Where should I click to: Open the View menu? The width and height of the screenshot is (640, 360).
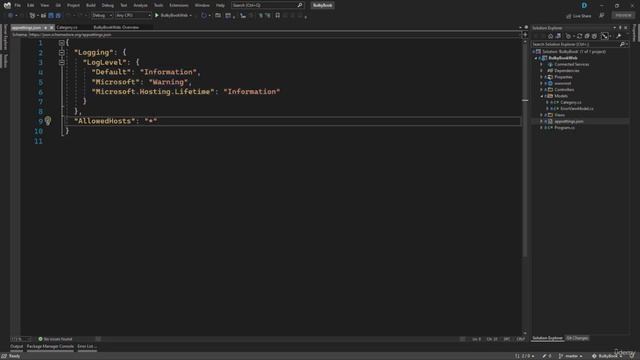[x=44, y=5]
